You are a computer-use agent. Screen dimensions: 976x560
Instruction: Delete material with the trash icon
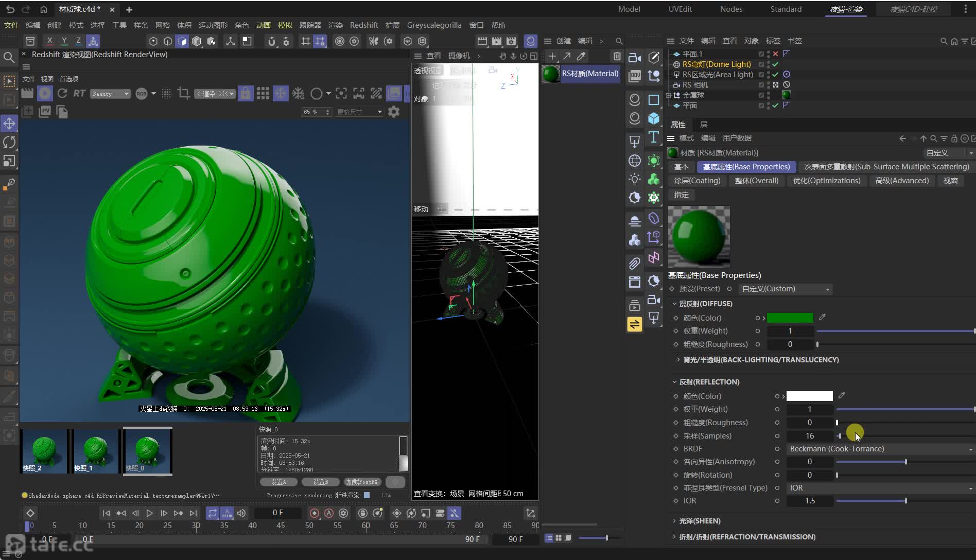(617, 56)
